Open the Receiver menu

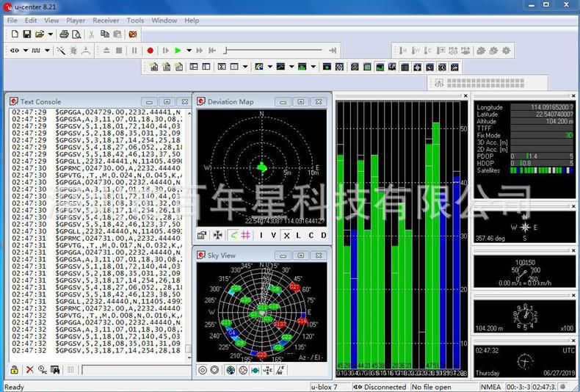(106, 21)
